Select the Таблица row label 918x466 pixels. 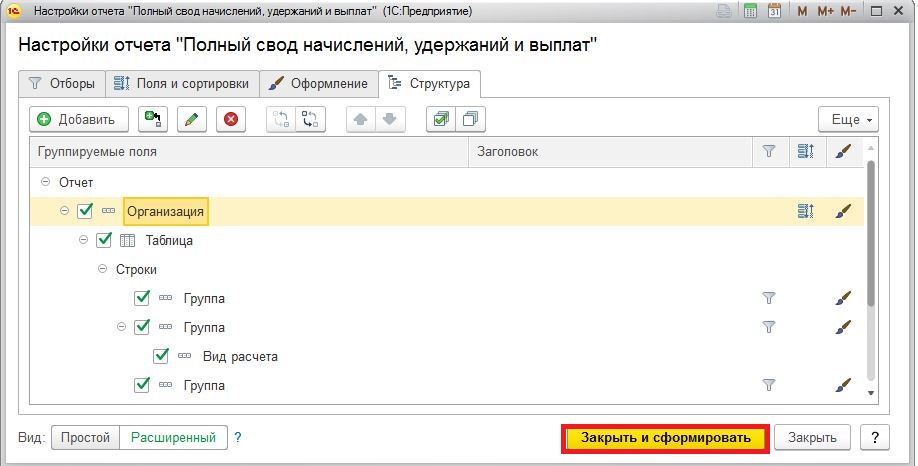(x=169, y=241)
